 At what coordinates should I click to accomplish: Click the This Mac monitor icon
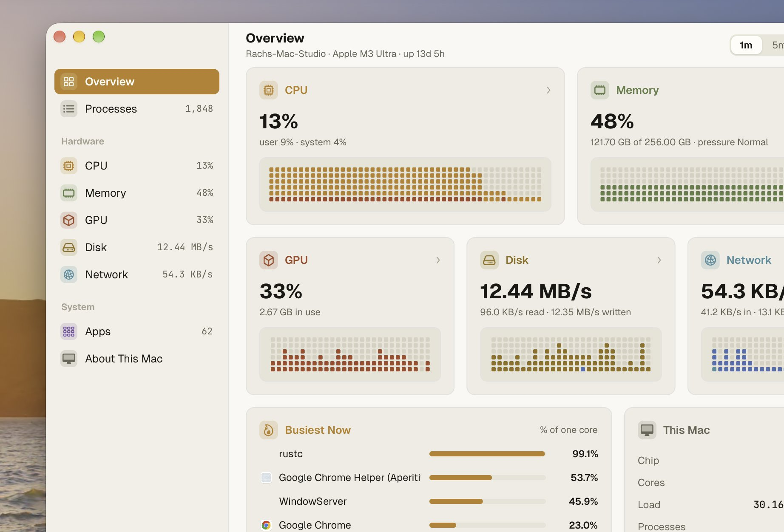point(647,430)
